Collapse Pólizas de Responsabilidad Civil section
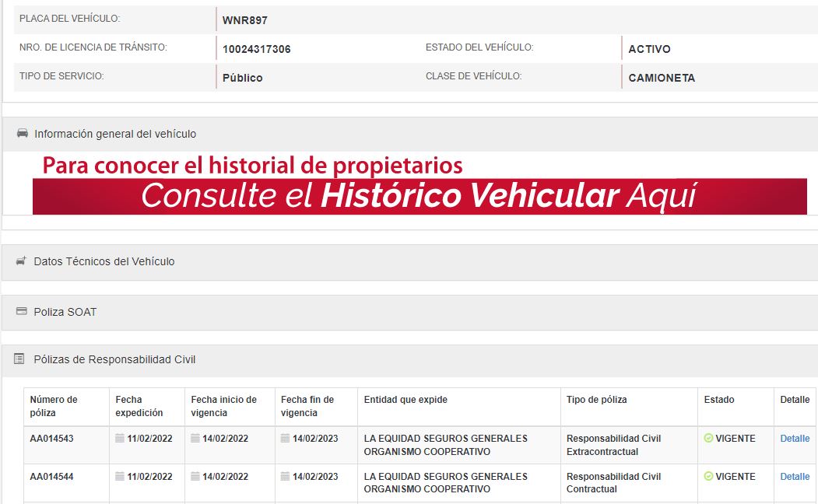 pyautogui.click(x=114, y=359)
